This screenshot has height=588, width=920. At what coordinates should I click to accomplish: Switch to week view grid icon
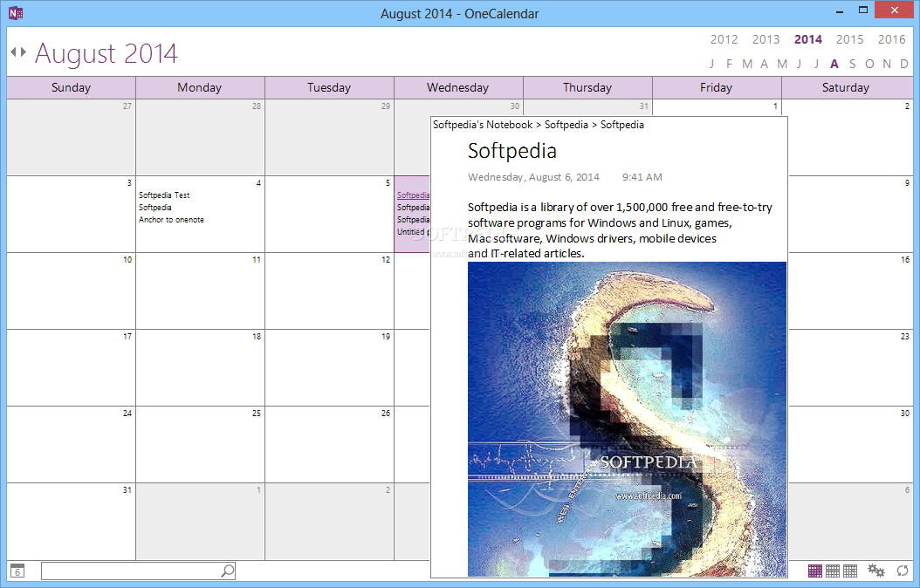click(833, 571)
